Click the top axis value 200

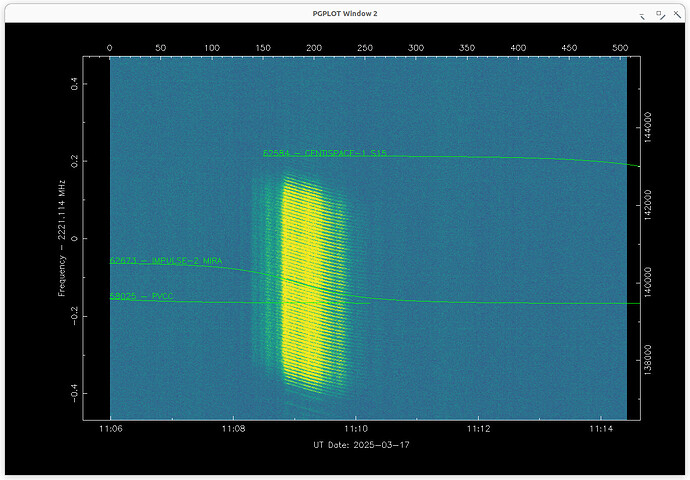point(314,48)
